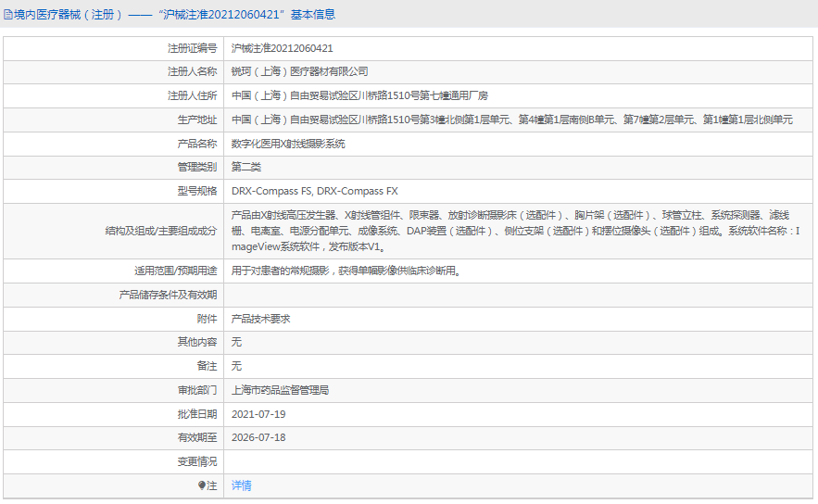The width and height of the screenshot is (818, 504).
Task: Select model value DRX-Compass FS, DRX-Compass FX
Action: coord(315,192)
